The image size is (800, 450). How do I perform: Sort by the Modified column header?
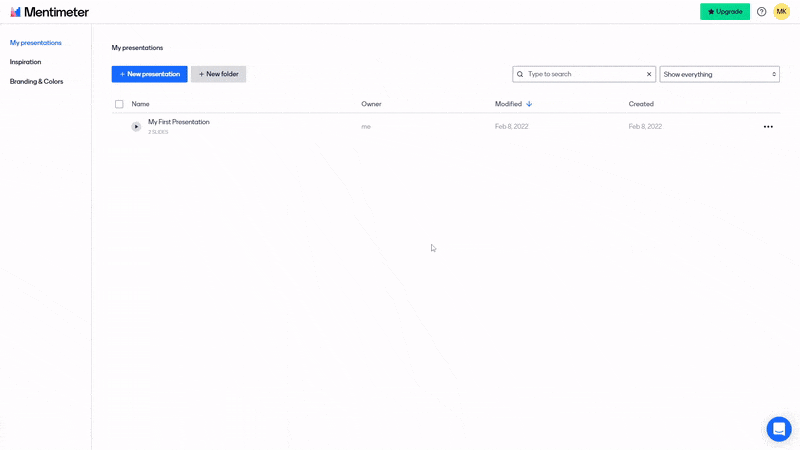click(x=508, y=104)
